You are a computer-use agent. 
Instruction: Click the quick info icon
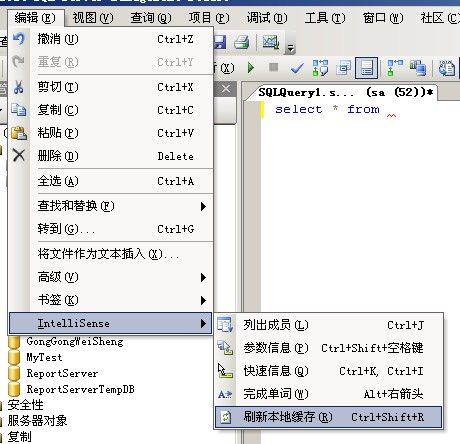(225, 371)
